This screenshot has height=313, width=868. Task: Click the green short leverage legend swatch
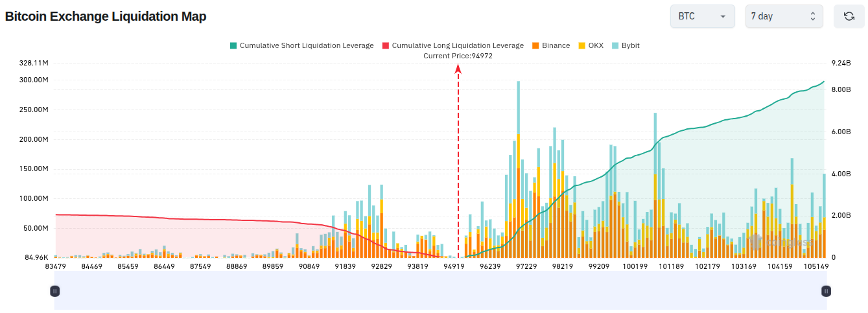(x=233, y=46)
